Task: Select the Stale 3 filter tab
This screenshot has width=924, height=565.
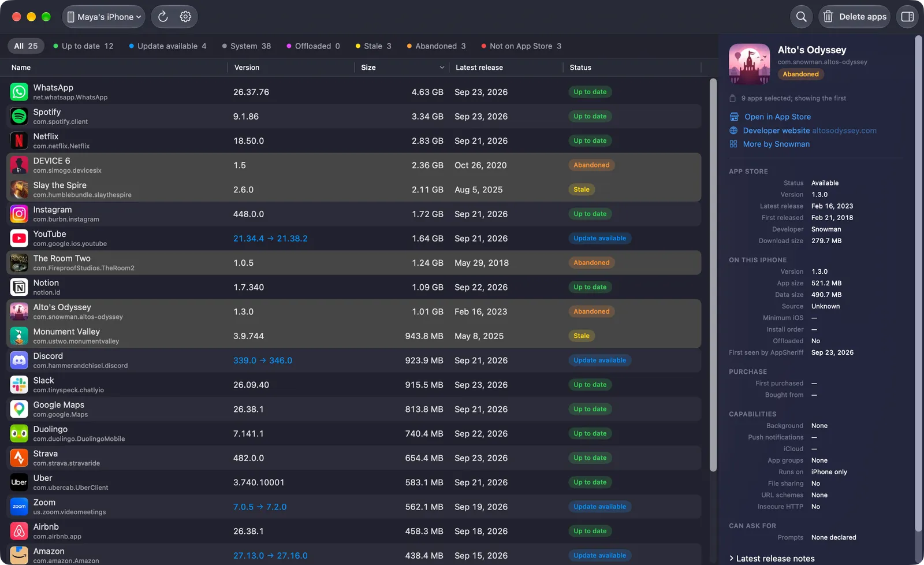Action: coord(374,46)
